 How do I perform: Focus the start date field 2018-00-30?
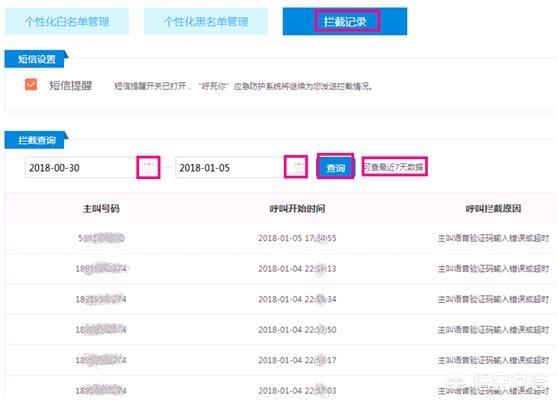click(x=81, y=167)
